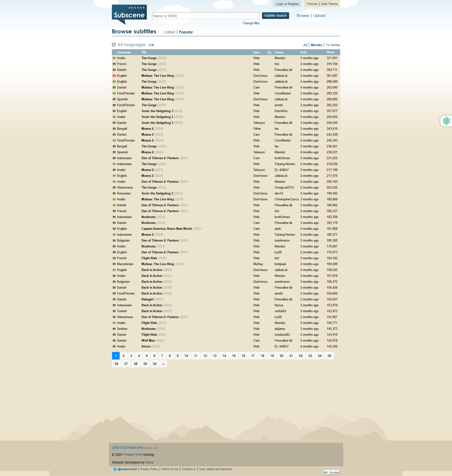Click the Views column header
Viewport: 452px width, 476px height.
[331, 52]
